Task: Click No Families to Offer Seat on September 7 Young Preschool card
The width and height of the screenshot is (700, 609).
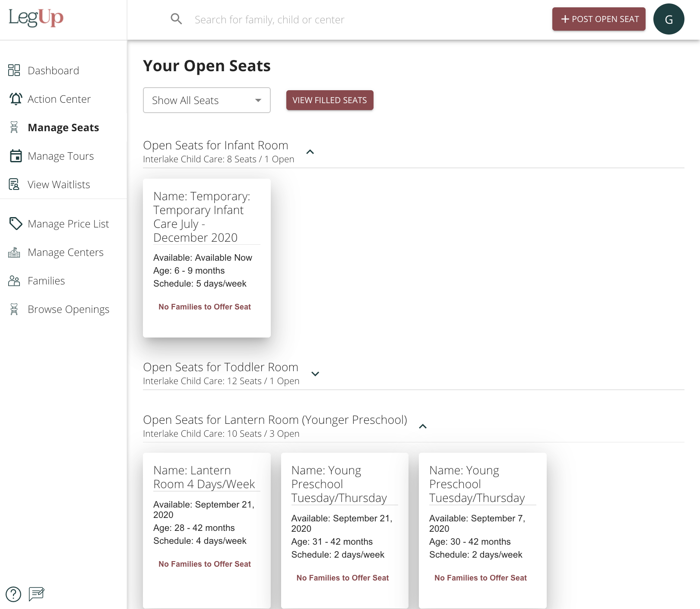Action: point(481,578)
